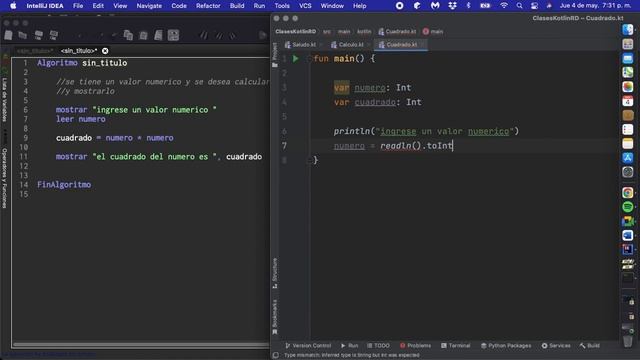Screen dimensions: 640x360
Task: Click FinAlgoritmo on line 14 in PSeInt
Action: coord(64,184)
